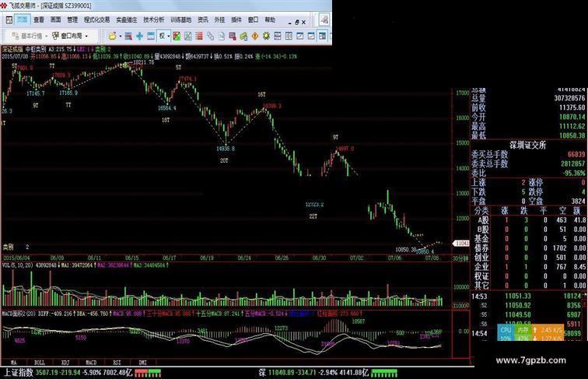Screen dimensions: 588x379
Task: Click the red horizontal lines list icon
Action: tap(199, 36)
